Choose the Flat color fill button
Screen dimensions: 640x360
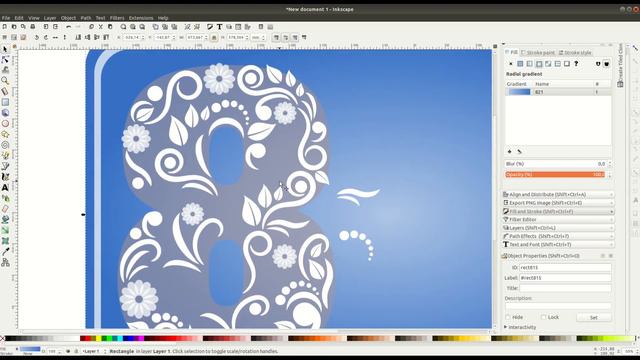point(520,64)
